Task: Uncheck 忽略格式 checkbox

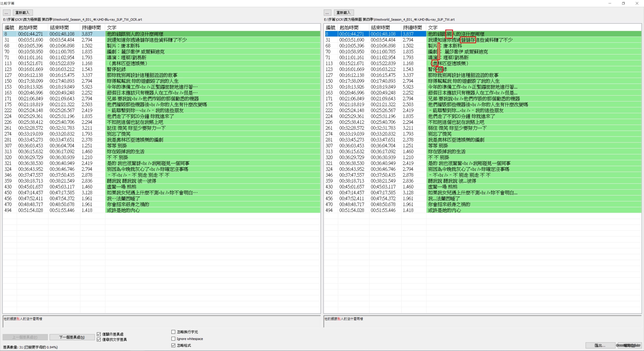Action: coord(173,345)
